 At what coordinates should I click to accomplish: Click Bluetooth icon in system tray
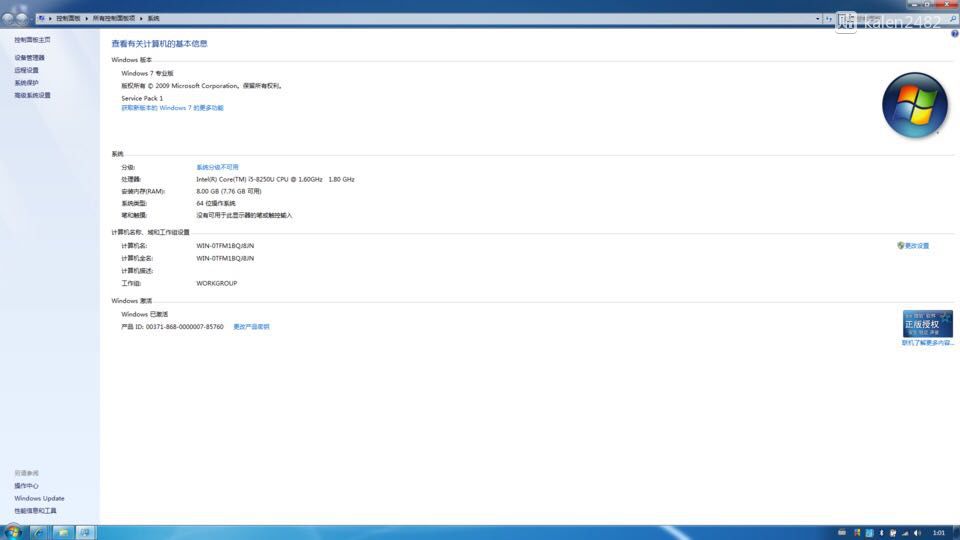pos(882,533)
